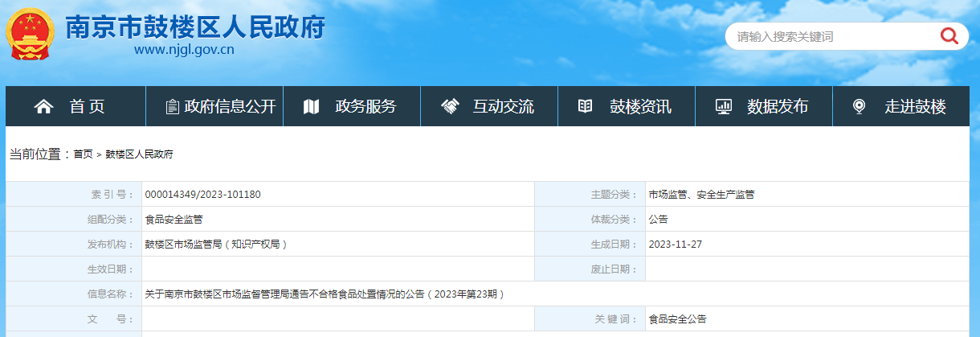Open the 政府信息公开 menu item

point(214,106)
